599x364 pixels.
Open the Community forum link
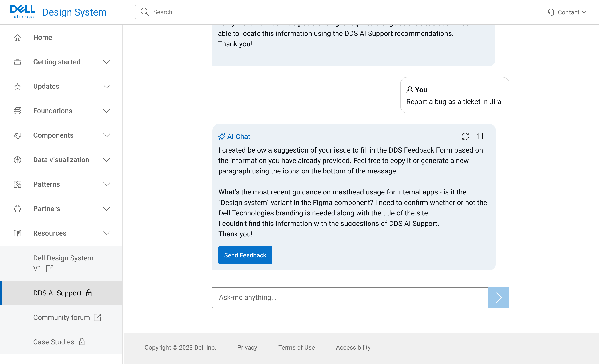click(62, 317)
